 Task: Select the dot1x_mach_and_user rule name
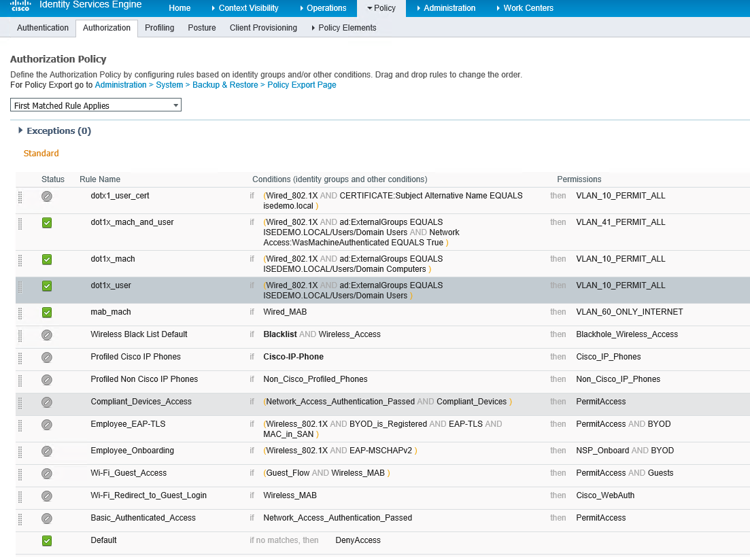tap(132, 222)
